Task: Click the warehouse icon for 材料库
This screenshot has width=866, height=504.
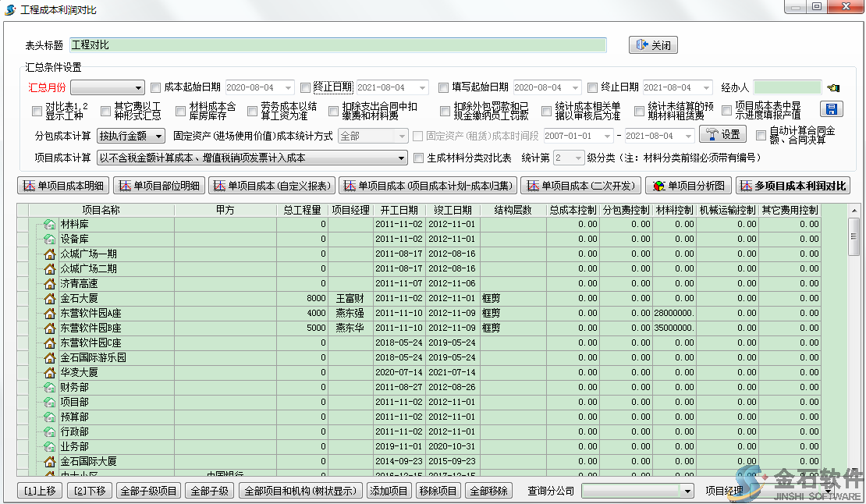Action: [50, 224]
